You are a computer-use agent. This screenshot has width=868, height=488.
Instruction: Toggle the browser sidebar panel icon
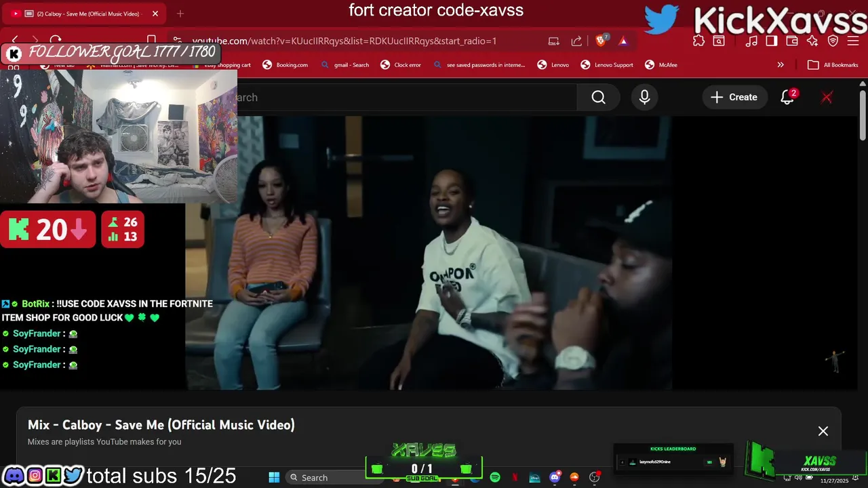tap(772, 41)
